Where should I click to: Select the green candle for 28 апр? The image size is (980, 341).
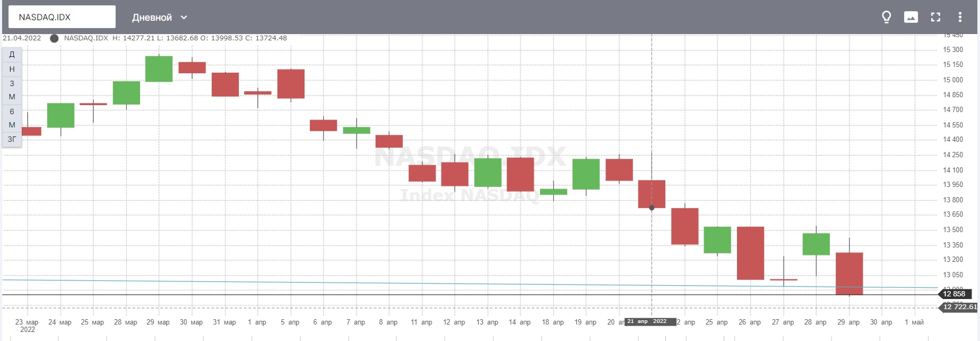pyautogui.click(x=816, y=244)
